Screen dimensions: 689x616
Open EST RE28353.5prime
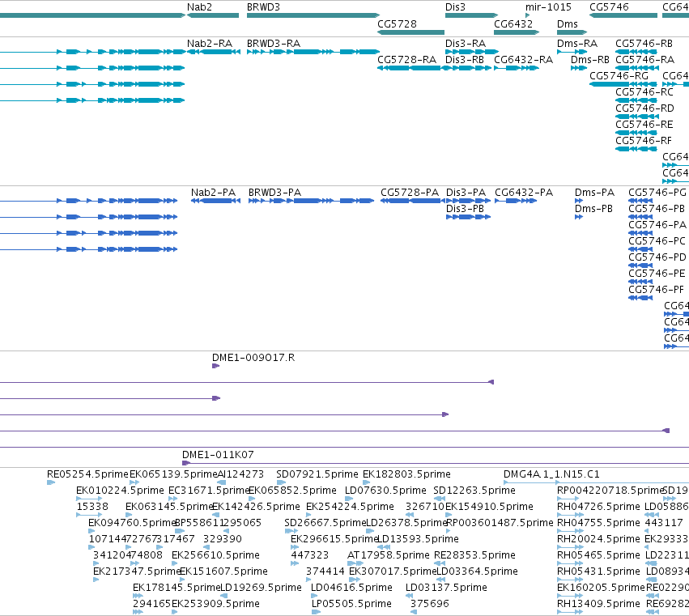pyautogui.click(x=440, y=563)
